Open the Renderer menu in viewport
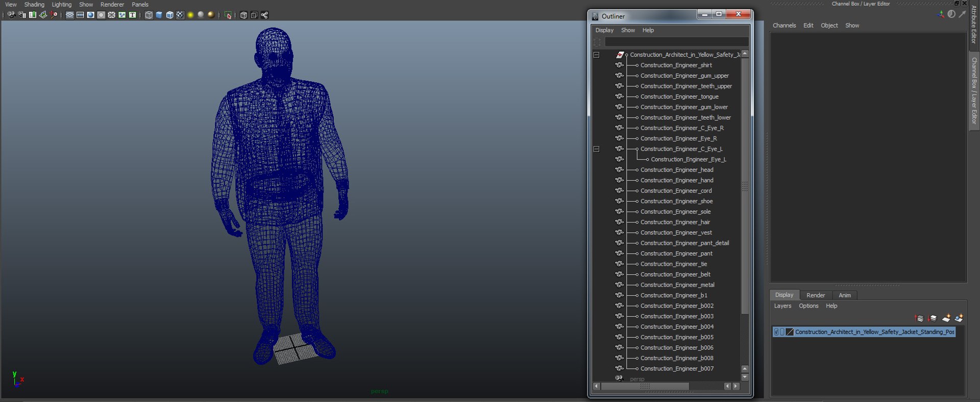 coord(112,5)
